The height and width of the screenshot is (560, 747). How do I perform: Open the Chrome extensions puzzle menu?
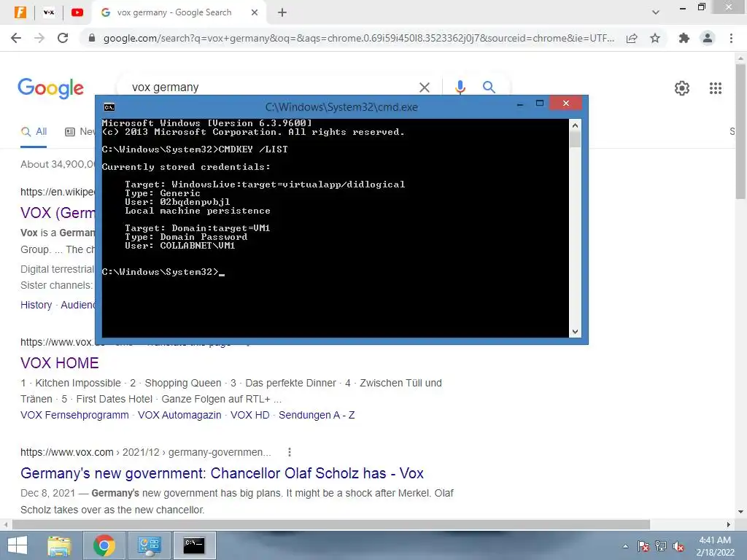684,38
